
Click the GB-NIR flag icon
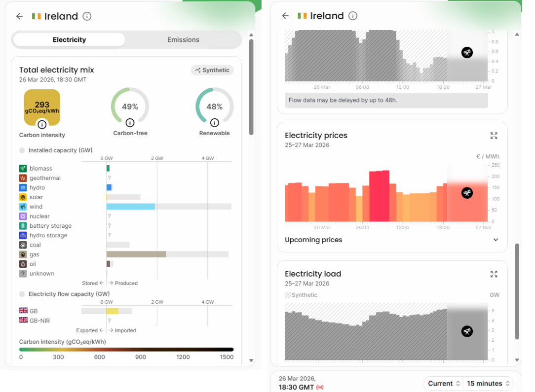(23, 320)
